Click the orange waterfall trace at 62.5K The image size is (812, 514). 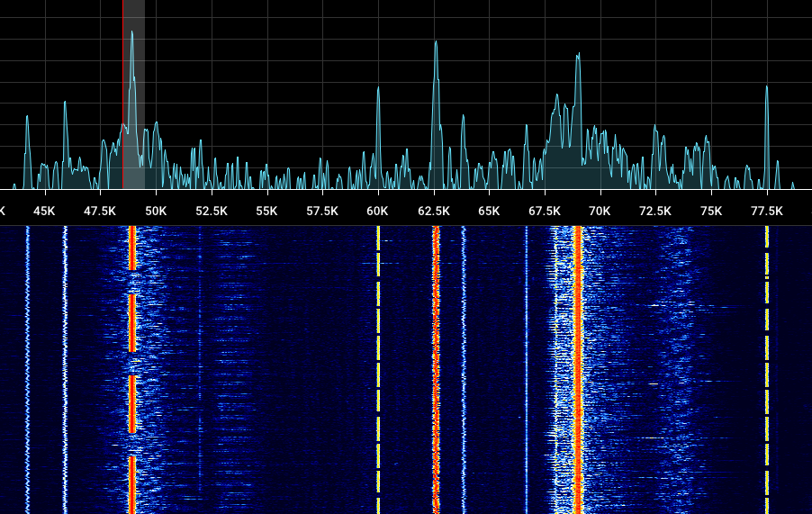(436, 370)
